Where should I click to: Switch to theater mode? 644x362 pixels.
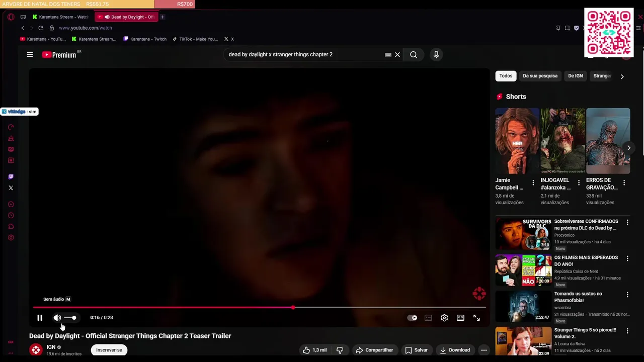click(460, 318)
